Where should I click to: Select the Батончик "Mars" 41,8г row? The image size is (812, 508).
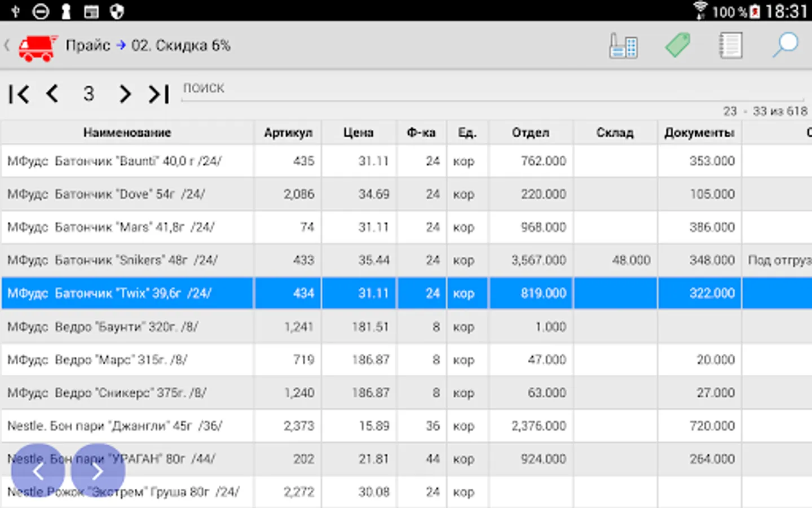tap(406, 227)
